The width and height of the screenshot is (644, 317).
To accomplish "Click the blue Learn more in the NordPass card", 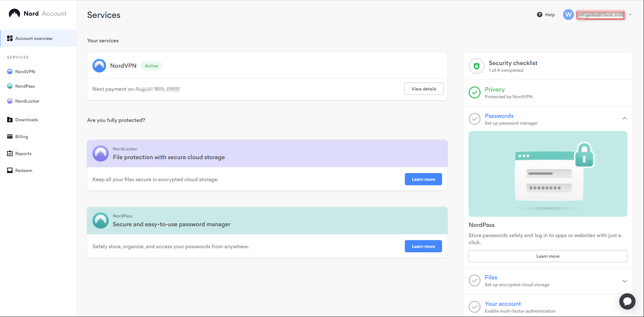I will (423, 246).
